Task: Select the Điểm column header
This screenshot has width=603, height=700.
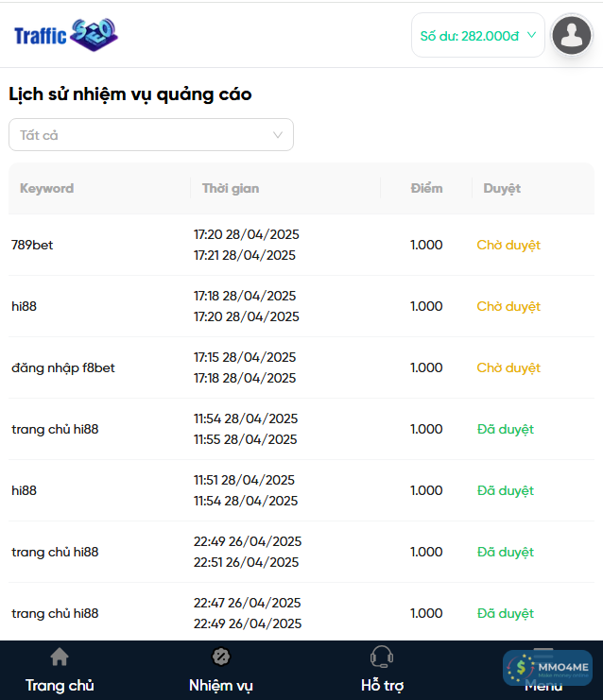Action: click(426, 188)
